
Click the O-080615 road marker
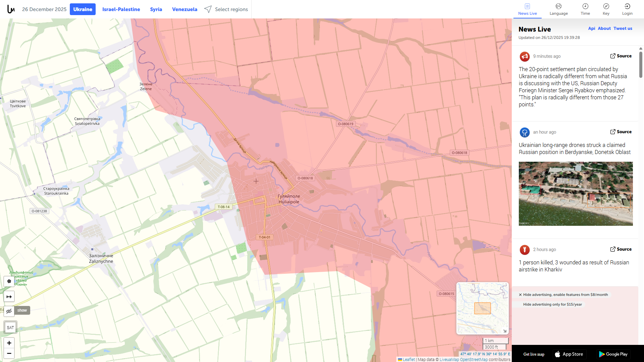446,294
